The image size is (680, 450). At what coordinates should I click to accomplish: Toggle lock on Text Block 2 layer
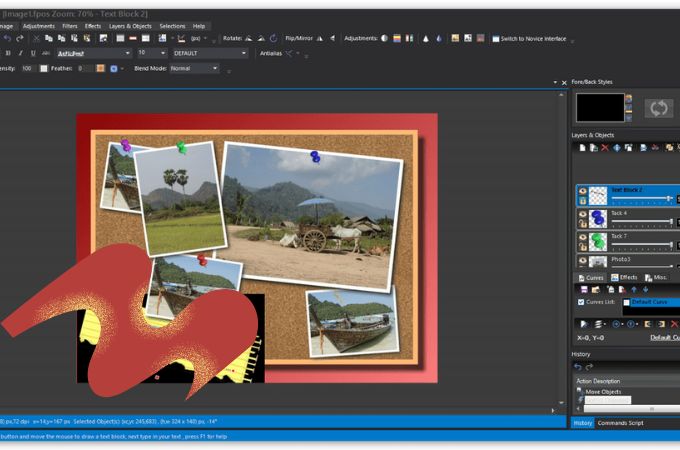[x=583, y=201]
